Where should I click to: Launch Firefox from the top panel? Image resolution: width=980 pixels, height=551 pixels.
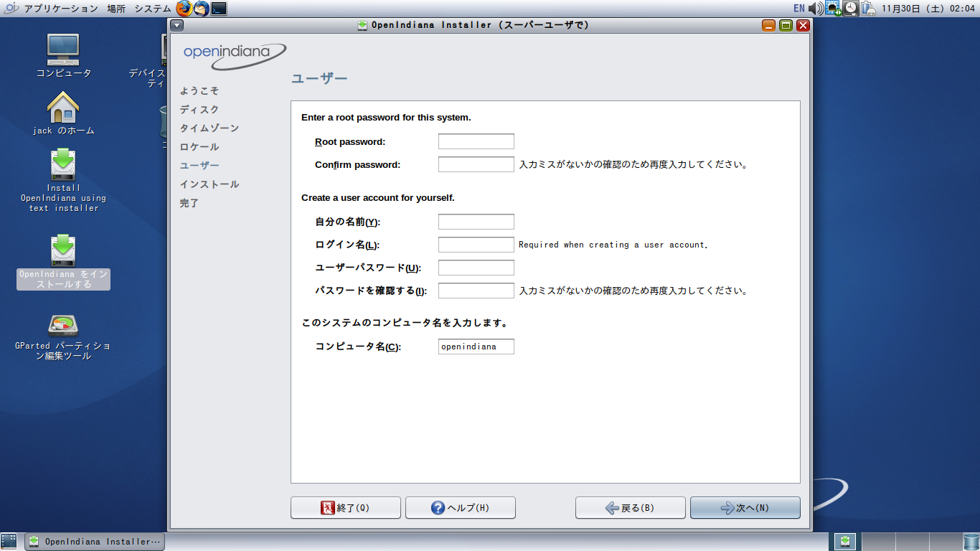point(184,9)
